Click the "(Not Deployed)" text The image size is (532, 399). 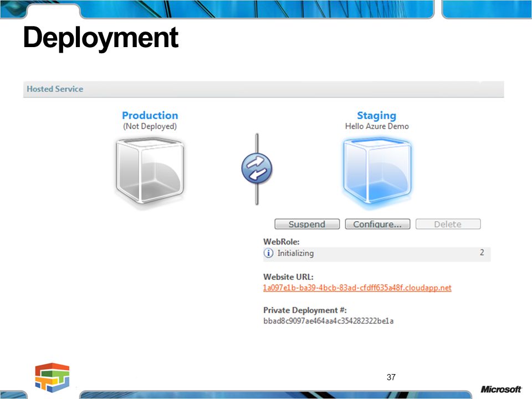pyautogui.click(x=150, y=126)
